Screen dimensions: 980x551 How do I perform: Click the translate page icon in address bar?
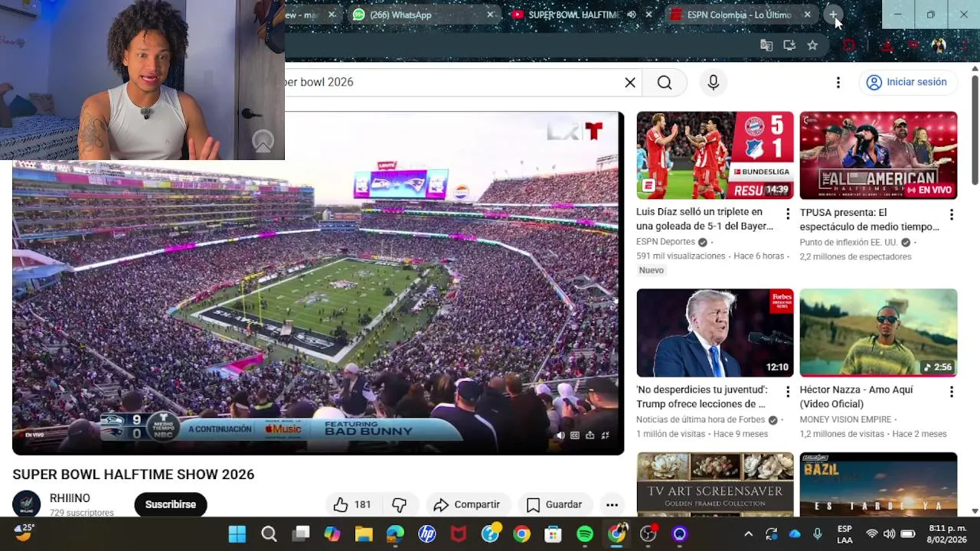(x=766, y=45)
